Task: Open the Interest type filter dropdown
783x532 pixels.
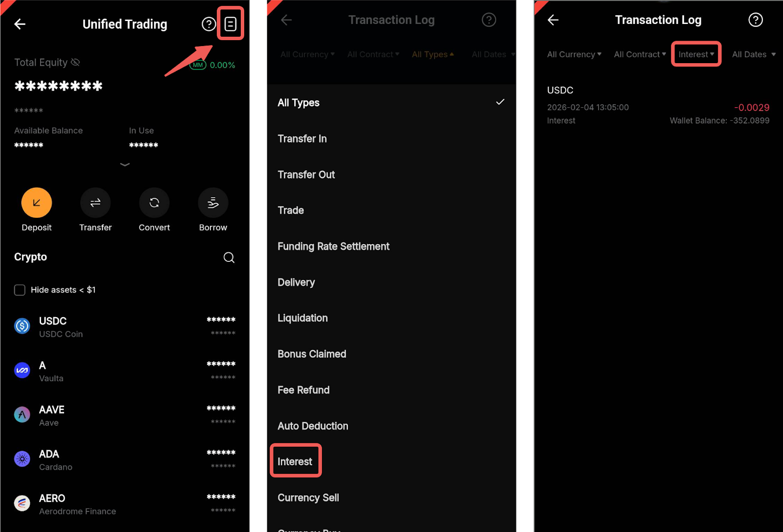Action: (x=696, y=54)
